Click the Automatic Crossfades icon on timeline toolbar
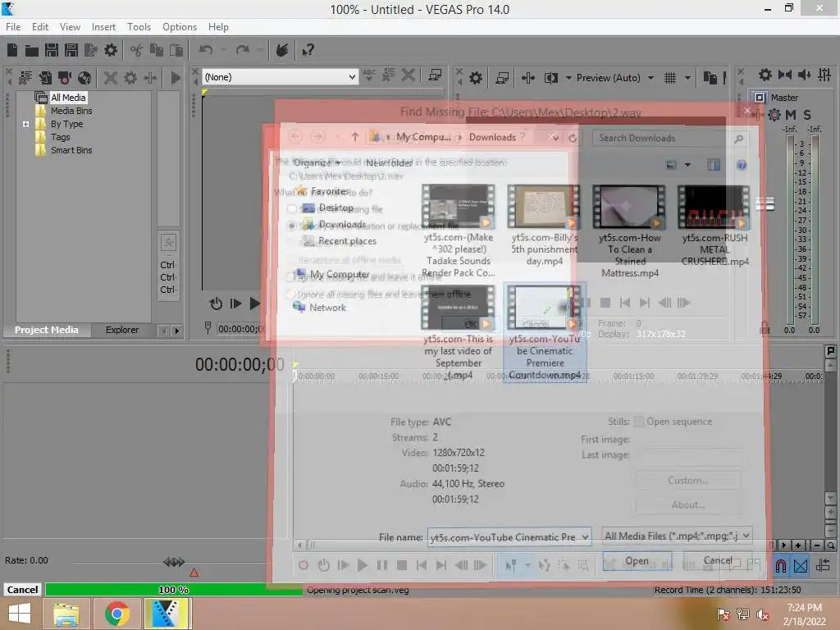The width and height of the screenshot is (840, 630). (801, 565)
